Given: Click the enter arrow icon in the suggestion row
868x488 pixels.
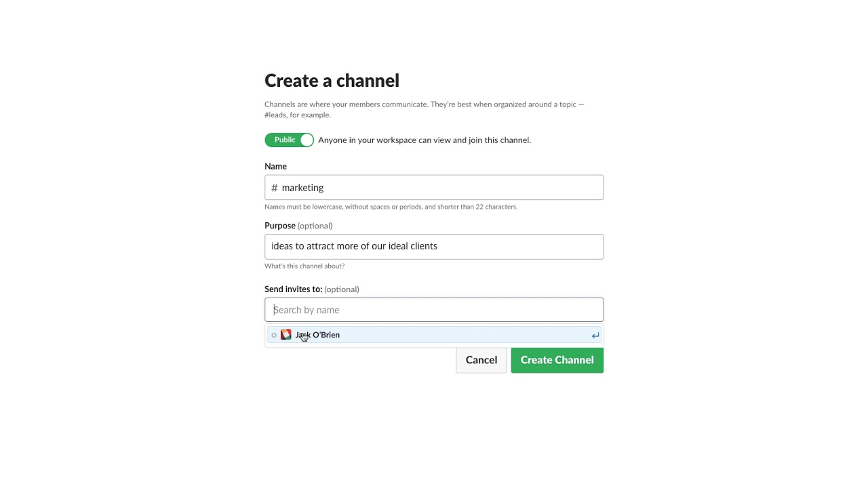Looking at the screenshot, I should pyautogui.click(x=595, y=335).
